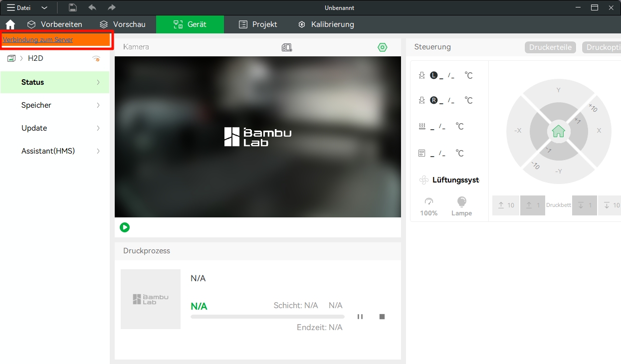Click the Verbindung zum Server link
621x364 pixels.
(x=38, y=40)
